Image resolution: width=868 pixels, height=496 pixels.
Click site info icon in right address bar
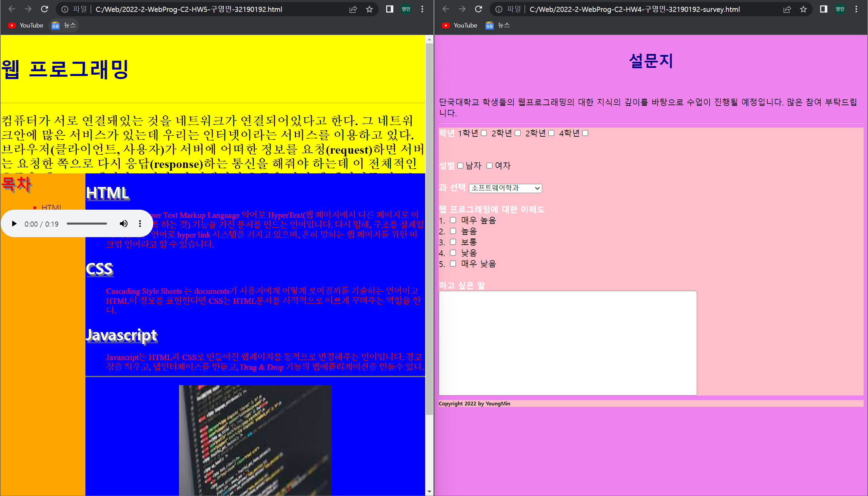[499, 9]
